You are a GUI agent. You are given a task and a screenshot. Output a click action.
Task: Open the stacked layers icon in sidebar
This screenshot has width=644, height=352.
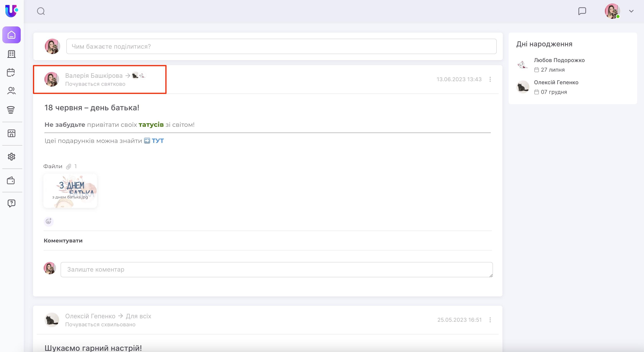pos(11,110)
